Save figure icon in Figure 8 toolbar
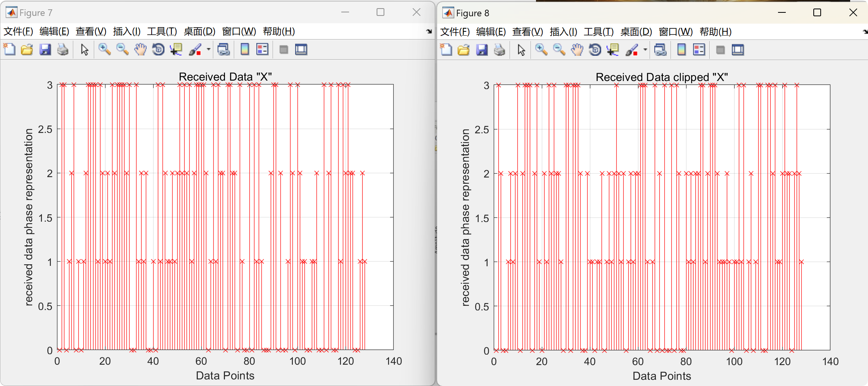The width and height of the screenshot is (868, 386). point(482,50)
